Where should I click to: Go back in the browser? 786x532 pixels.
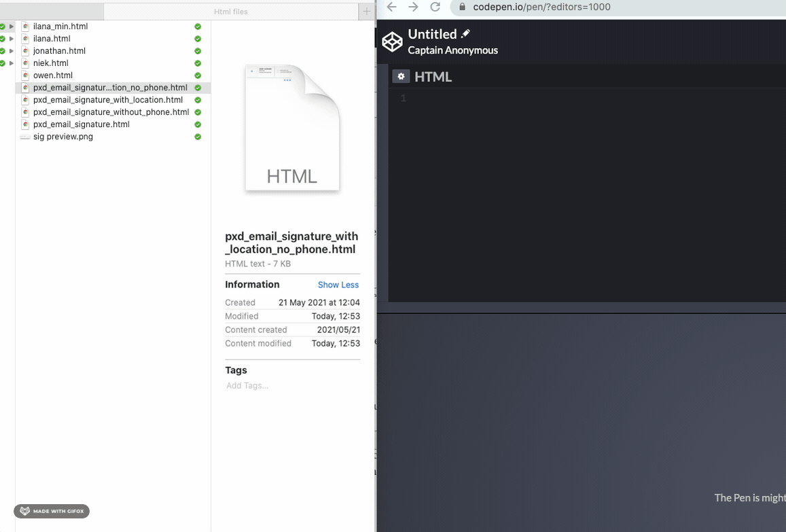click(391, 7)
